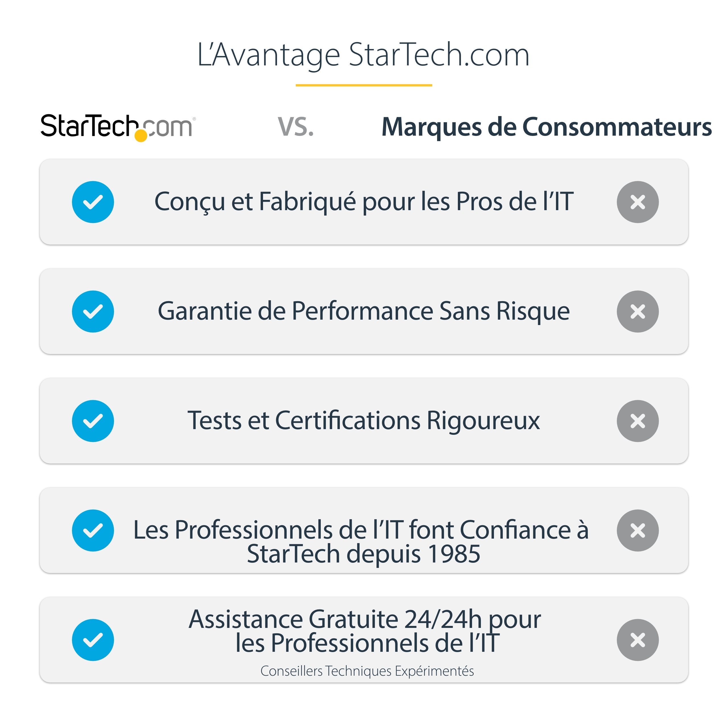Click the yellow underline below the title
This screenshot has height=728, width=728.
coord(364,86)
